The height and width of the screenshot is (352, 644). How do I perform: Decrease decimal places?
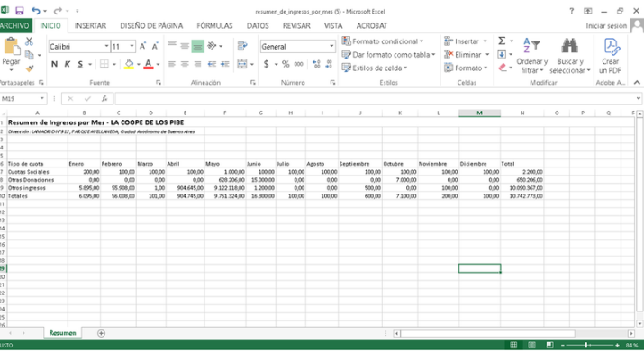[329, 64]
